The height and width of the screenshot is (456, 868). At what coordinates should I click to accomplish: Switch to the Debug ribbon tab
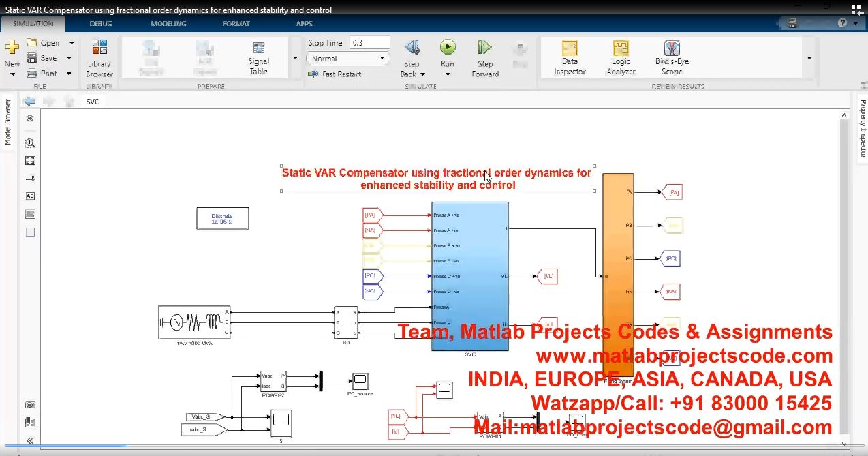[101, 24]
